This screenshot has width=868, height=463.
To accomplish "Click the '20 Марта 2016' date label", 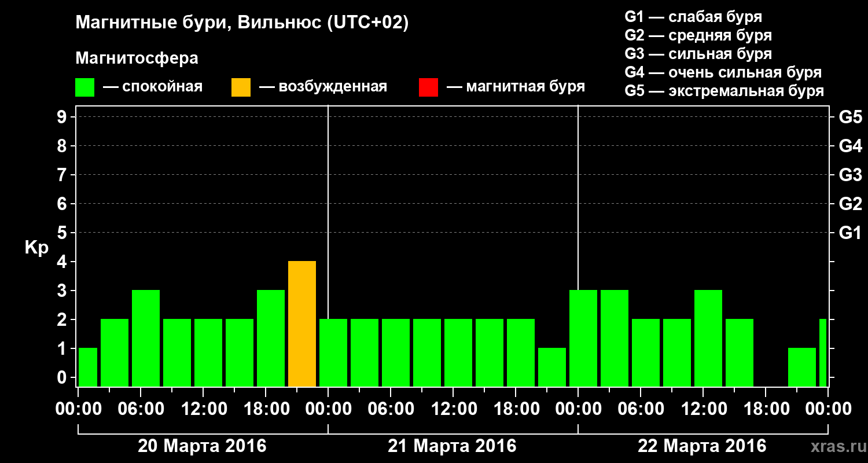I will point(202,446).
